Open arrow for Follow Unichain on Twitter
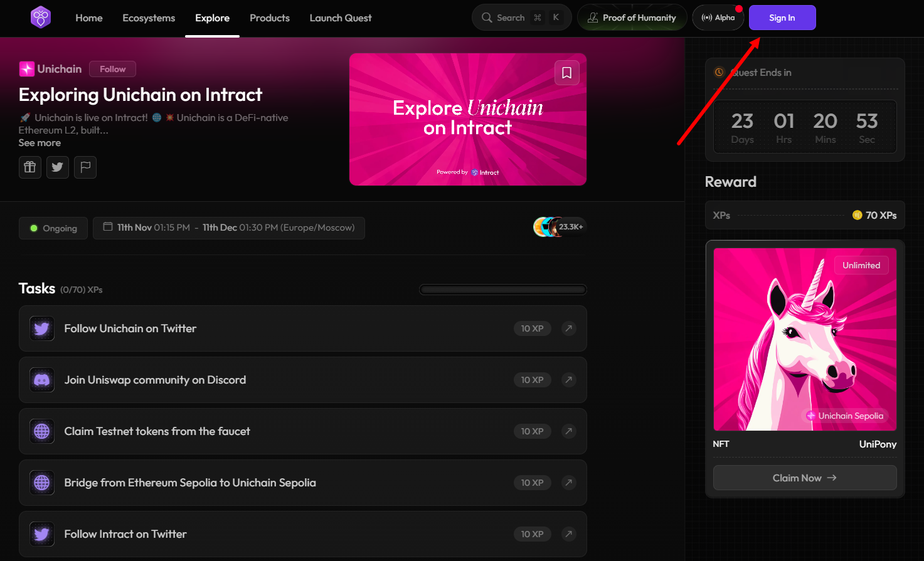924x561 pixels. click(568, 328)
